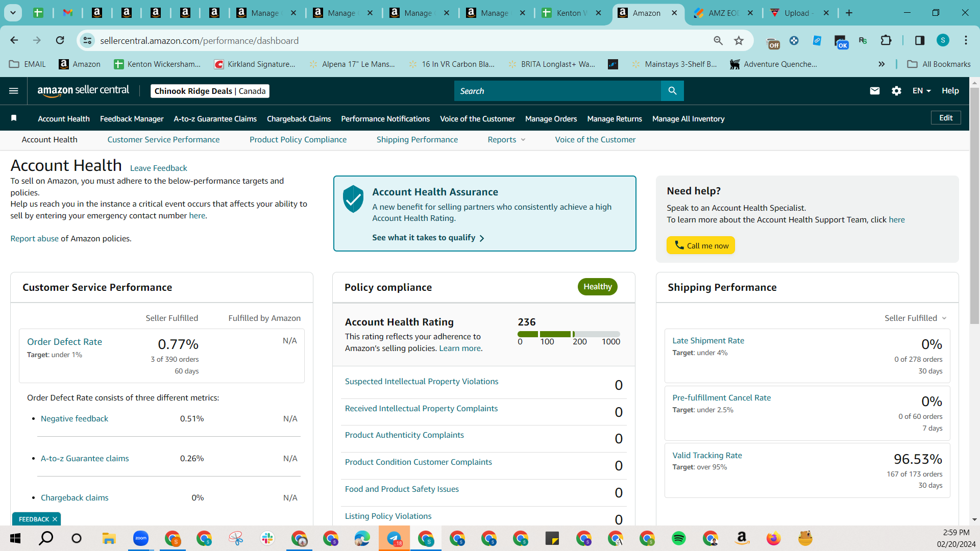Screen dimensions: 980x551
Task: Select the Customer Service Performance sub-tab
Action: (x=163, y=140)
